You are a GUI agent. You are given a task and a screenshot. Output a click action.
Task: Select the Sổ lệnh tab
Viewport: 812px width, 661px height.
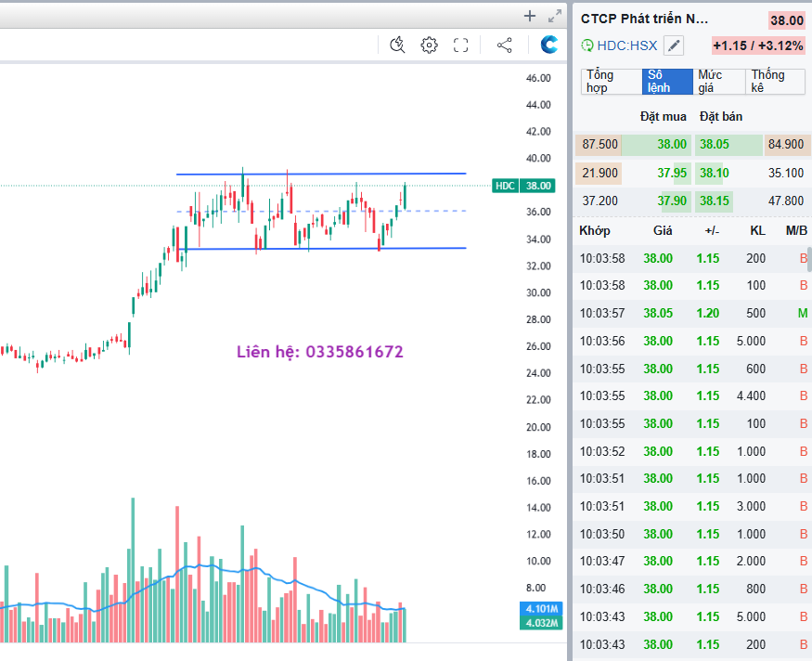click(x=667, y=82)
